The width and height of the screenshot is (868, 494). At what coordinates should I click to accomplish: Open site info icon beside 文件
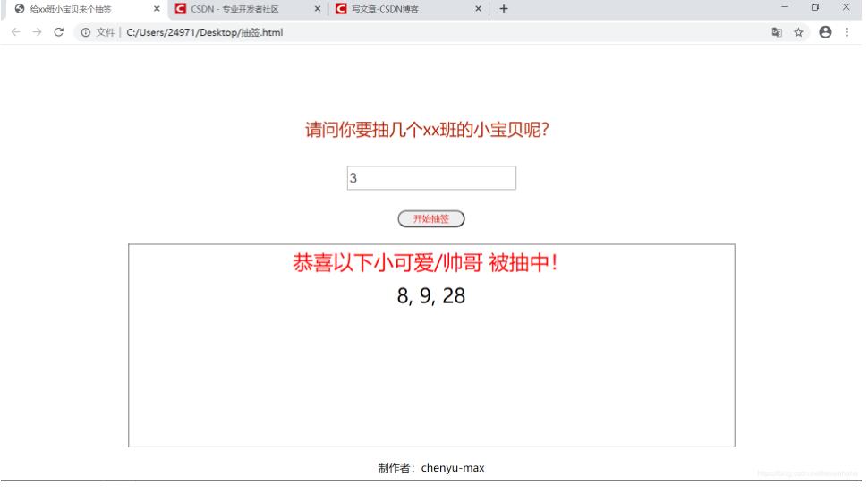tap(86, 33)
